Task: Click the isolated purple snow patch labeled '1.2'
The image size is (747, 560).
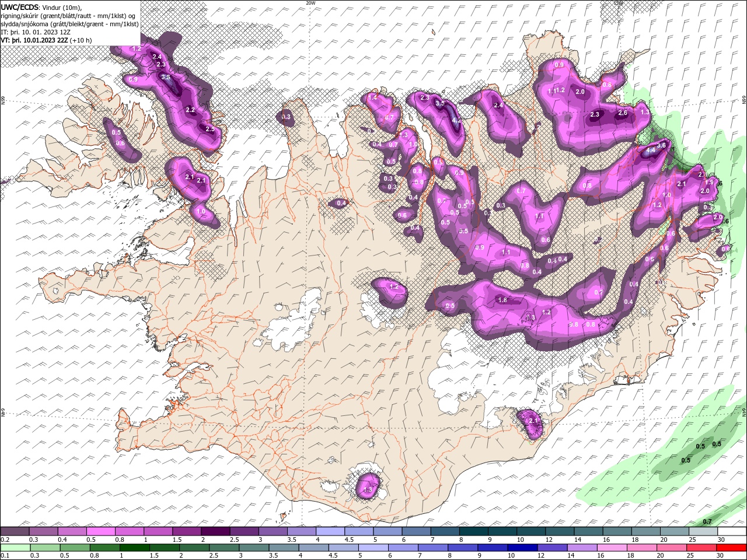Action: [x=390, y=292]
